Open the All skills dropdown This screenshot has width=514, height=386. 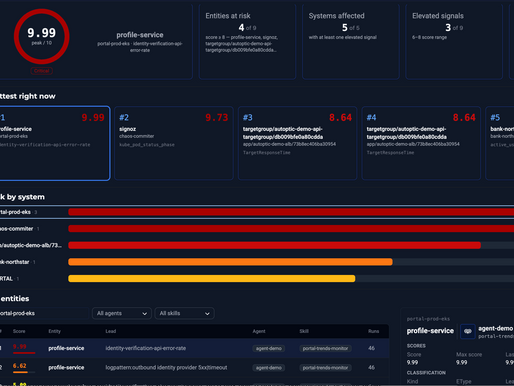click(184, 313)
